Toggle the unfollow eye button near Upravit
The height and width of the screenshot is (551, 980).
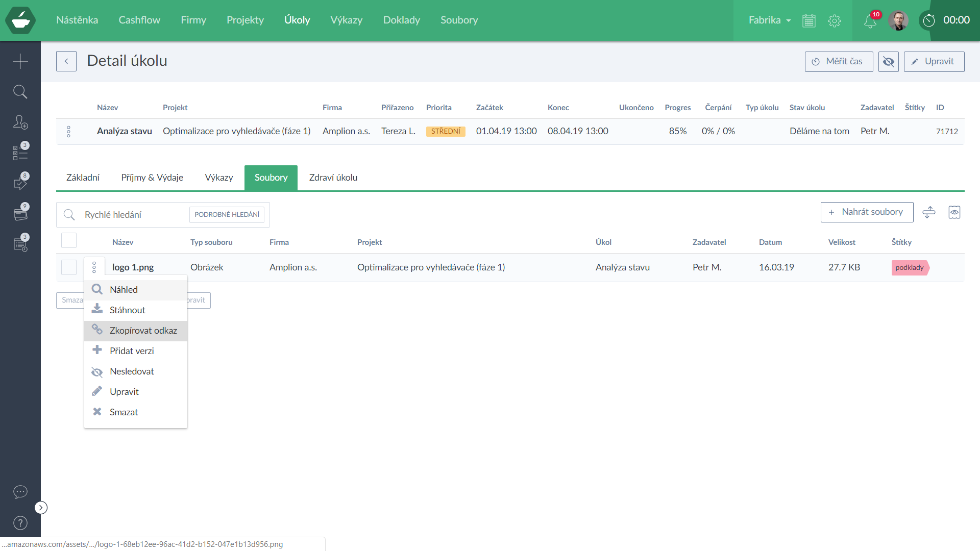(x=888, y=62)
